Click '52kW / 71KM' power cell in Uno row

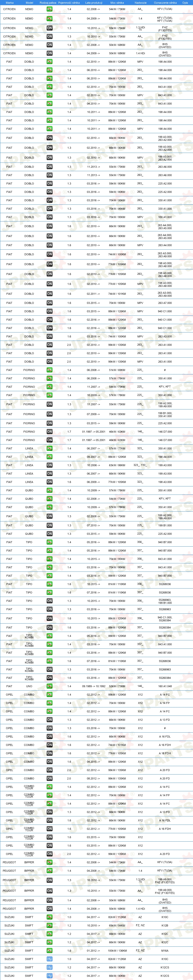[117, 686]
